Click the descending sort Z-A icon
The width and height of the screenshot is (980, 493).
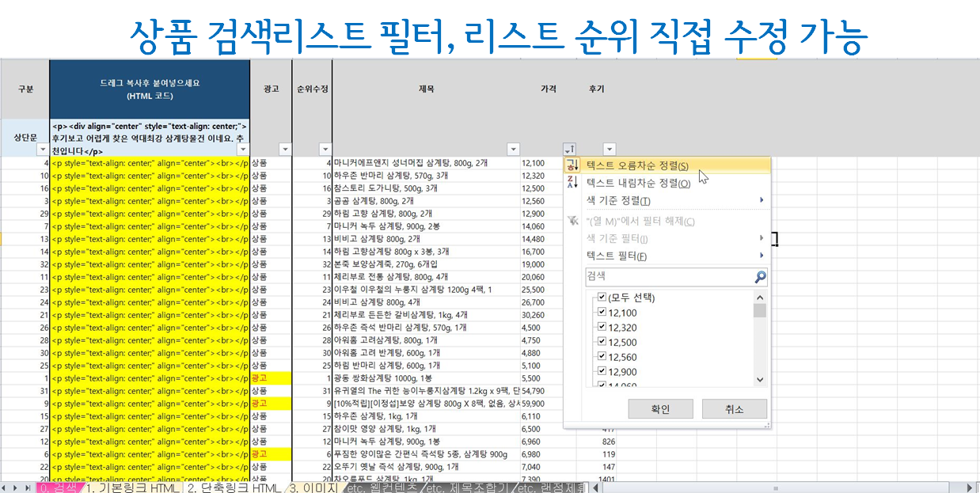[573, 183]
